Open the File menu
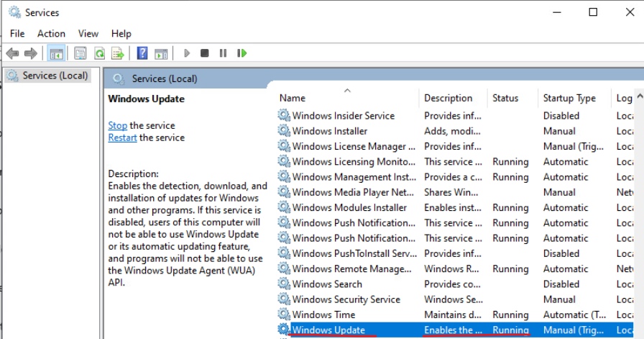This screenshot has width=644, height=339. pyautogui.click(x=17, y=34)
